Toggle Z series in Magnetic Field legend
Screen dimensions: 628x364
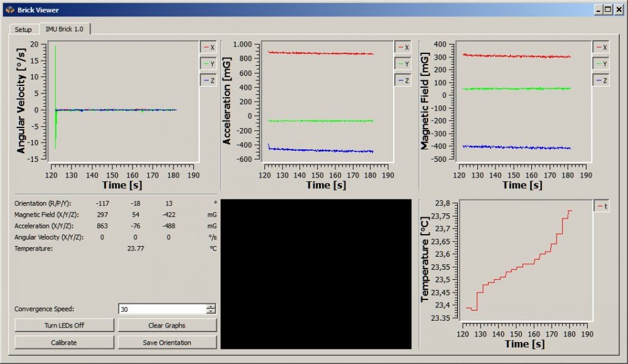coord(601,80)
